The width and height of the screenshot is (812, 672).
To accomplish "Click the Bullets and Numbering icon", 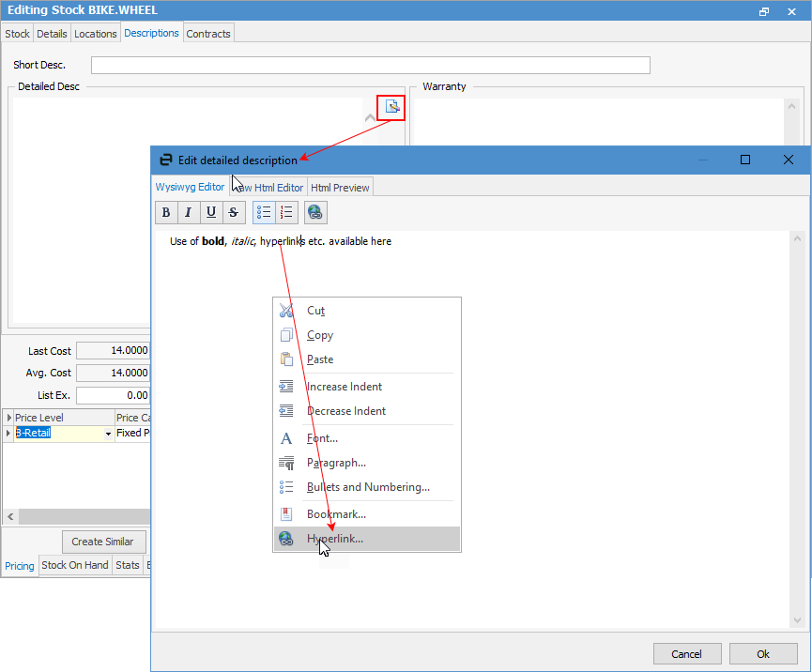I will pos(286,487).
